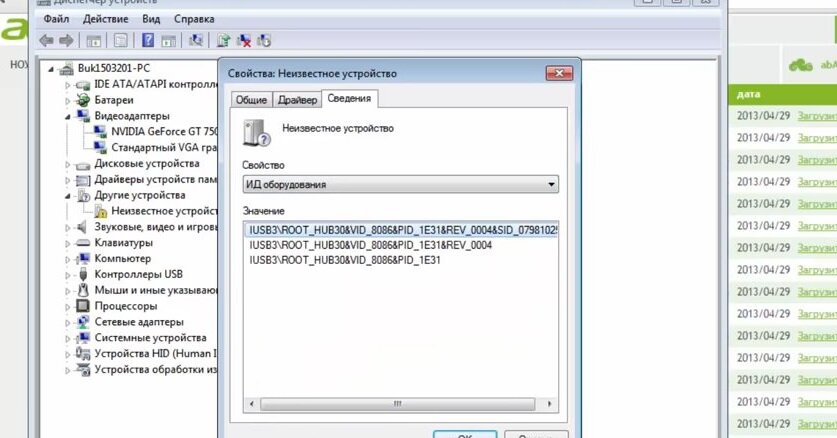Select hardware ID ending with REV_0004
Viewport: 837px width, 438px height.
(370, 245)
